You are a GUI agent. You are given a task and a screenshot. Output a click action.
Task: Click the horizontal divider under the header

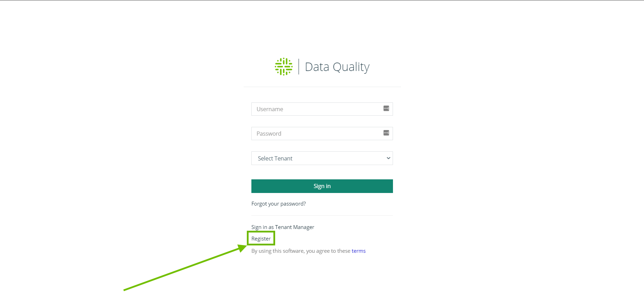[322, 87]
